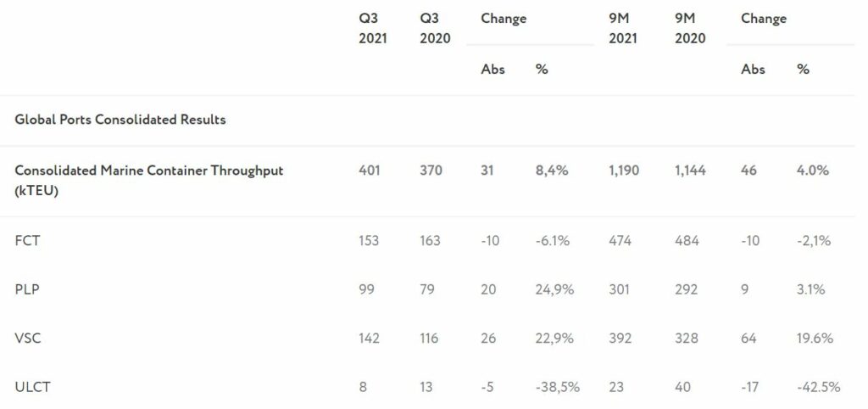Image resolution: width=868 pixels, height=409 pixels.
Task: Click the ULCT row label
Action: [33, 387]
